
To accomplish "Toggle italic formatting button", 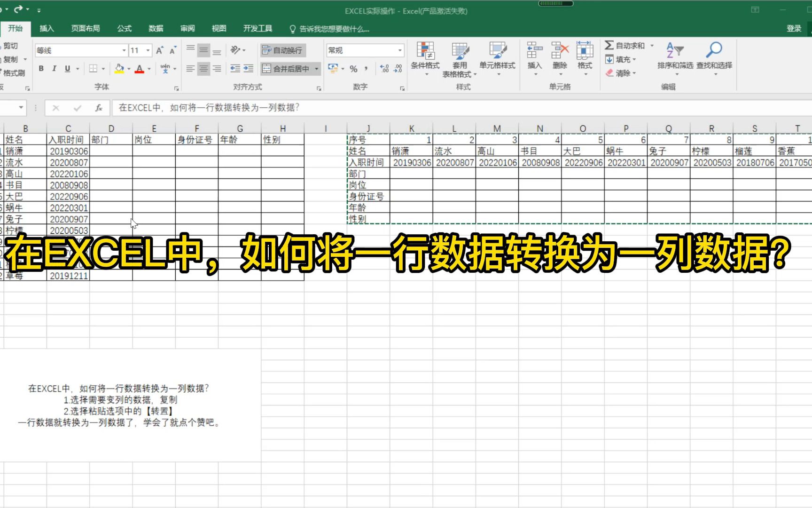I will pos(54,69).
